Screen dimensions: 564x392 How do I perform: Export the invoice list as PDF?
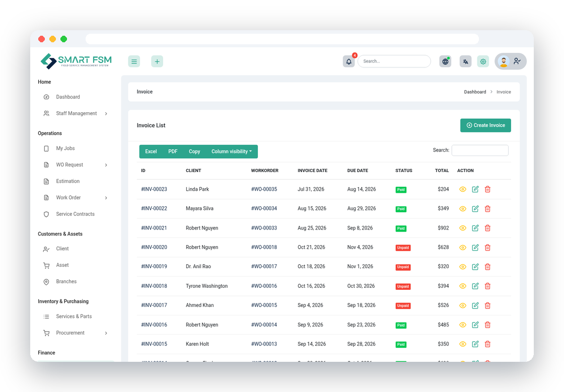click(x=173, y=151)
